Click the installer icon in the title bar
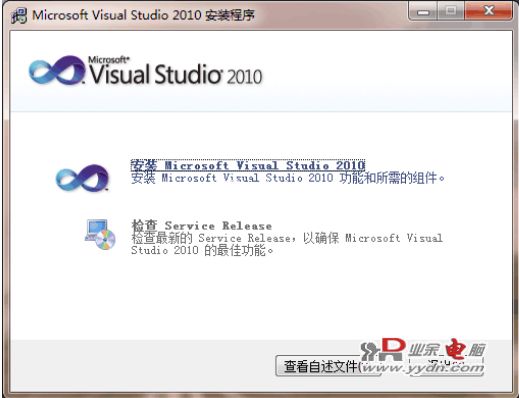The image size is (519, 398). 19,15
